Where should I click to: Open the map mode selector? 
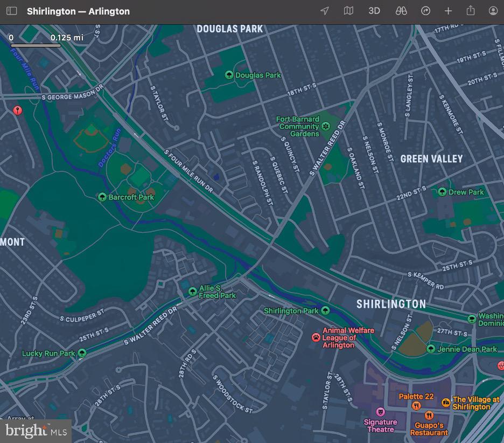tap(349, 11)
